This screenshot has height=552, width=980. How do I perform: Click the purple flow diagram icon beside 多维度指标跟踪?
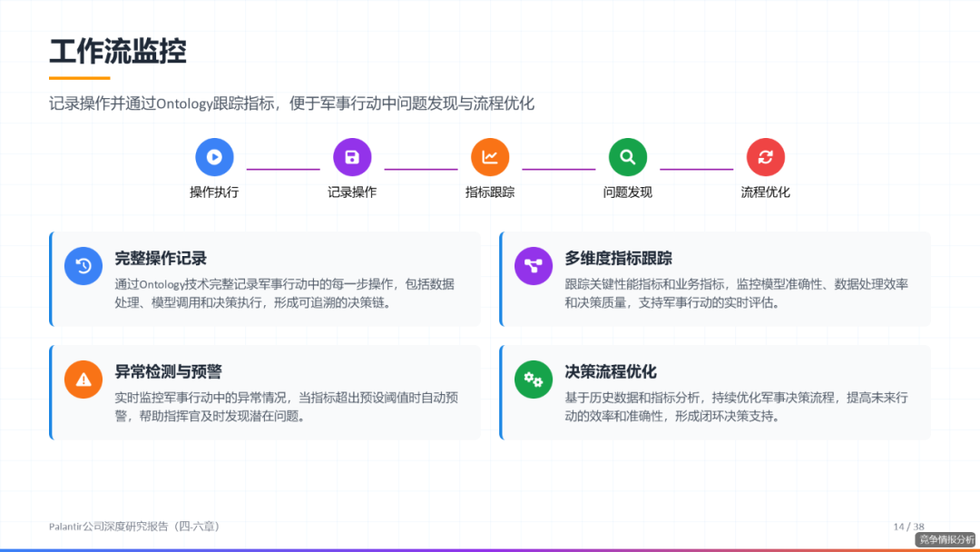[x=534, y=266]
